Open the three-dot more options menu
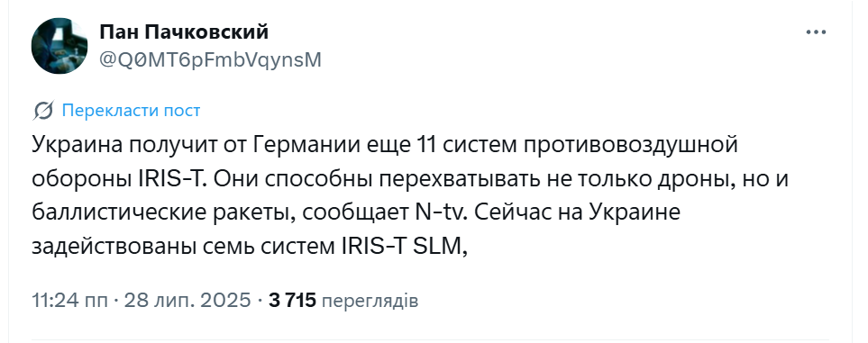 tap(816, 32)
